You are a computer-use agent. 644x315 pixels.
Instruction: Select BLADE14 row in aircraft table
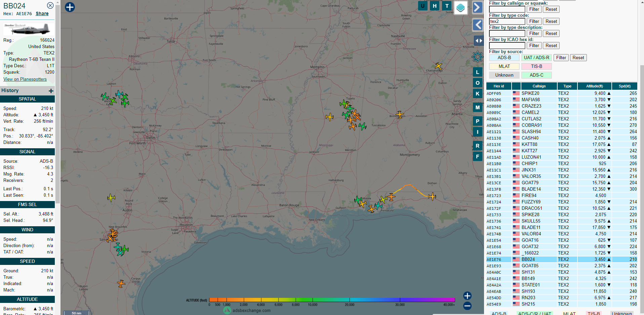(562, 189)
